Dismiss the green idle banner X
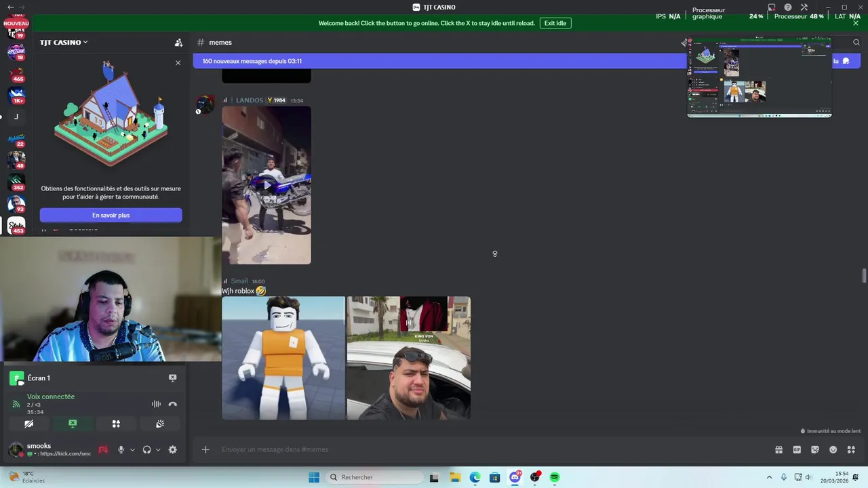 [x=856, y=23]
